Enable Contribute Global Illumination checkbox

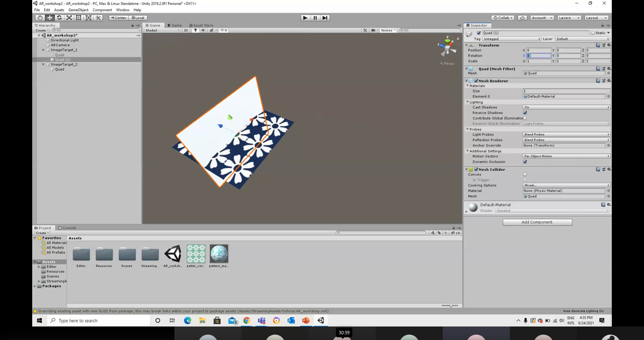click(525, 118)
